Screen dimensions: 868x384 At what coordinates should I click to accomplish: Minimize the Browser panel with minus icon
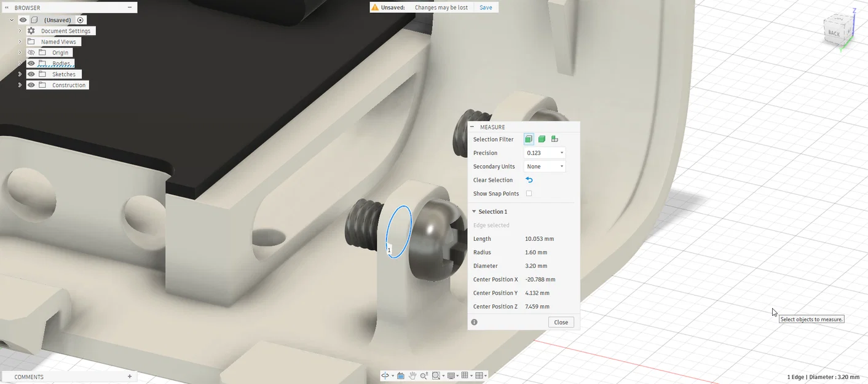pos(129,7)
